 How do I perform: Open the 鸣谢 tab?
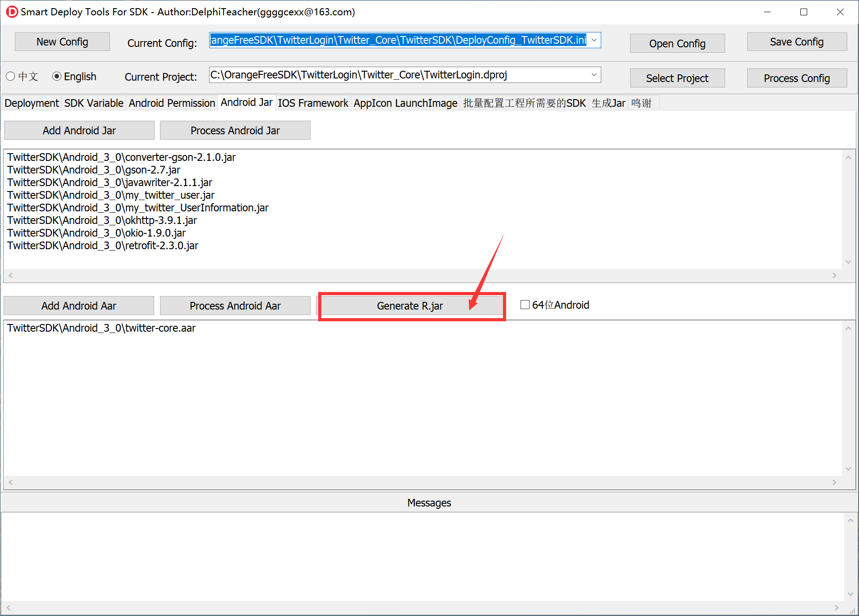tap(641, 103)
